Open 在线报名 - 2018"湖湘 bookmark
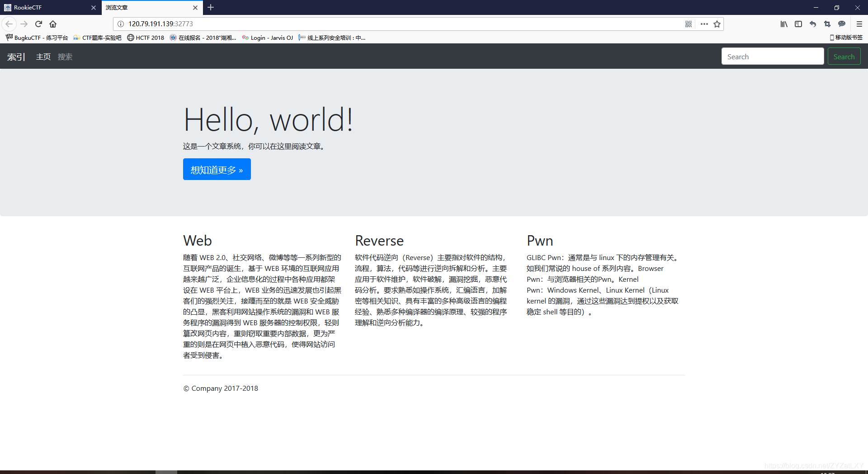868x474 pixels. 203,38
